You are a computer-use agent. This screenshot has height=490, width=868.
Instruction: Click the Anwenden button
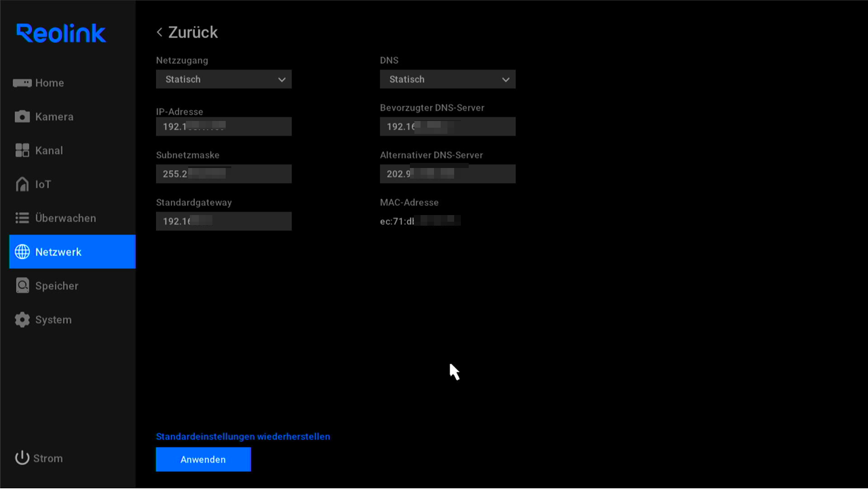coord(203,459)
